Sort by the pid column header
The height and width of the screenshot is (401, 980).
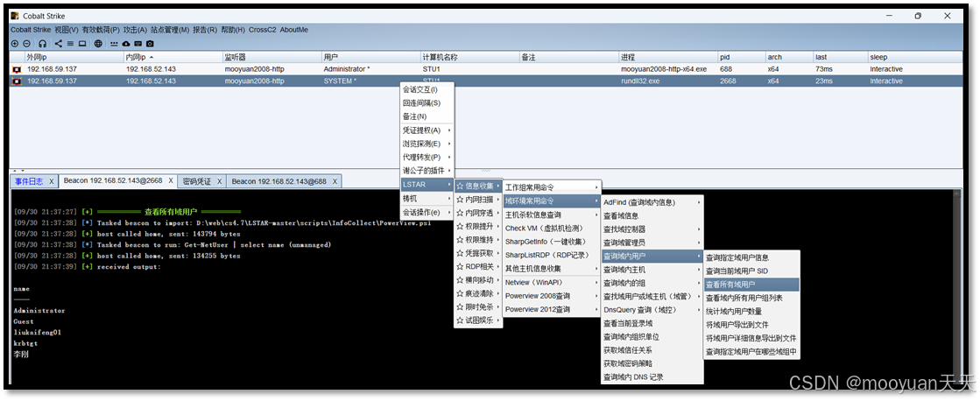pos(741,58)
